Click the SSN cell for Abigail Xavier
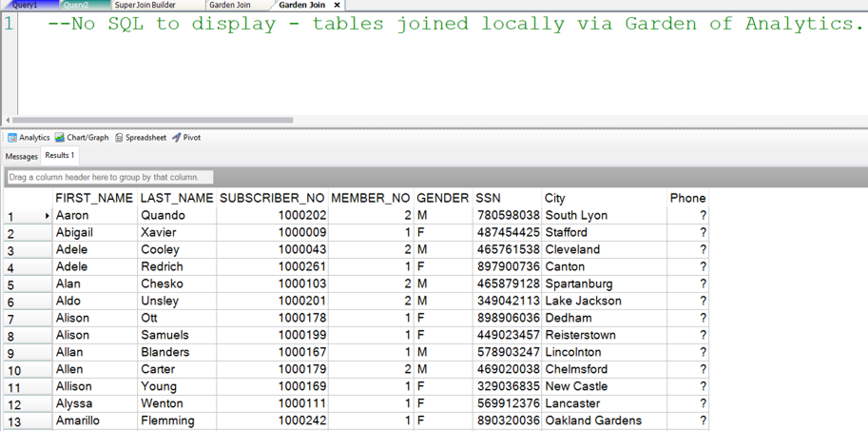This screenshot has height=431, width=868. pyautogui.click(x=508, y=232)
